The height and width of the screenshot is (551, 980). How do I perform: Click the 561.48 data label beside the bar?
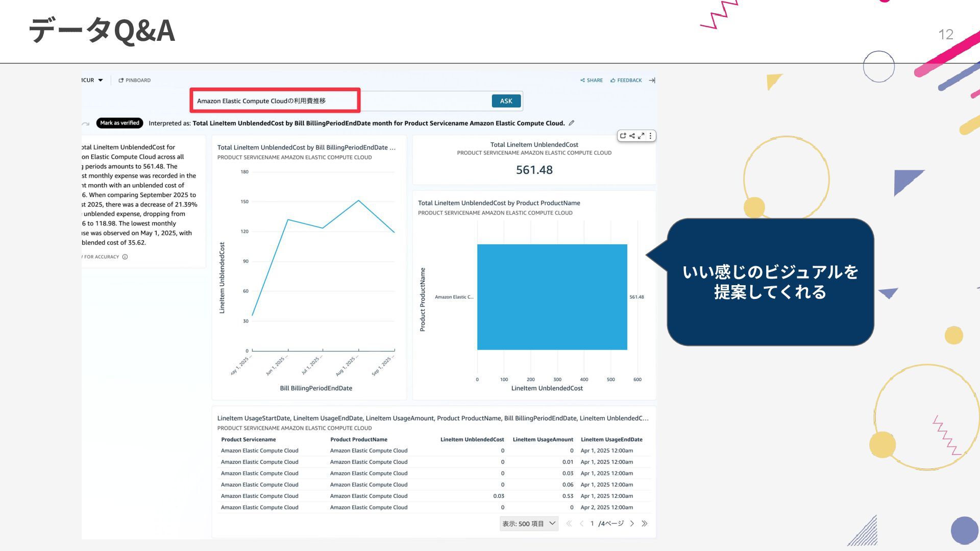click(x=636, y=297)
